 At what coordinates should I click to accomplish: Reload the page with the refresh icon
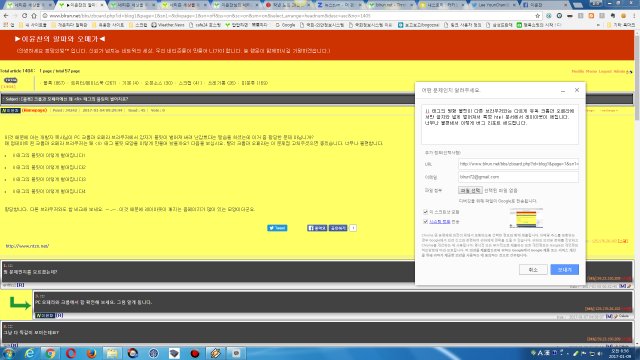click(24, 16)
